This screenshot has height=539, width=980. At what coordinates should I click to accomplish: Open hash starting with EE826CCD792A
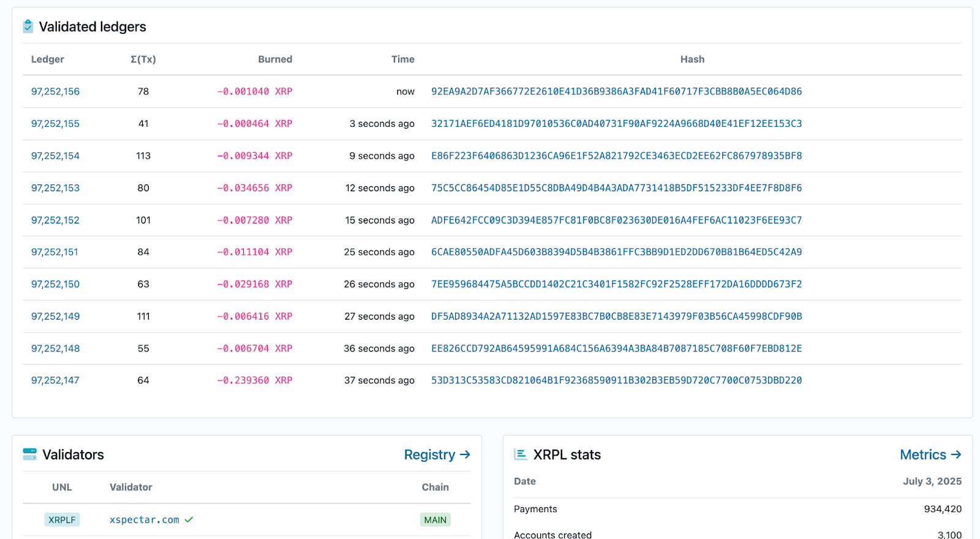coord(616,349)
